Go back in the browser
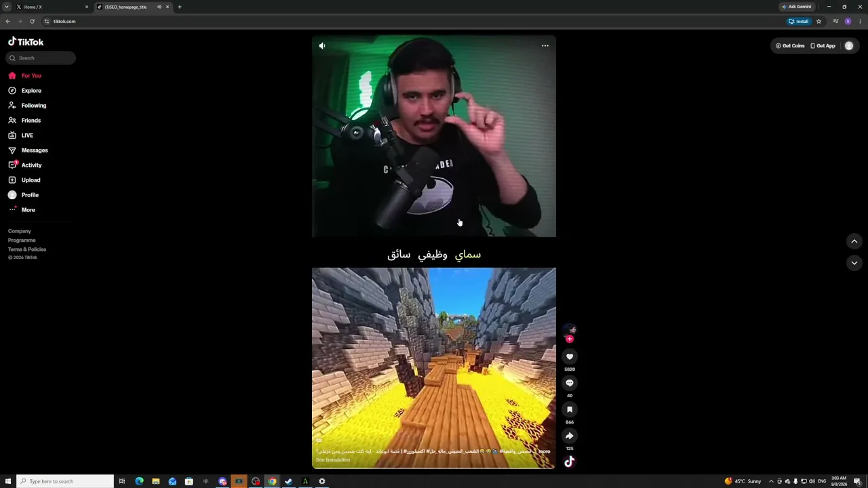The image size is (868, 488). [x=7, y=22]
